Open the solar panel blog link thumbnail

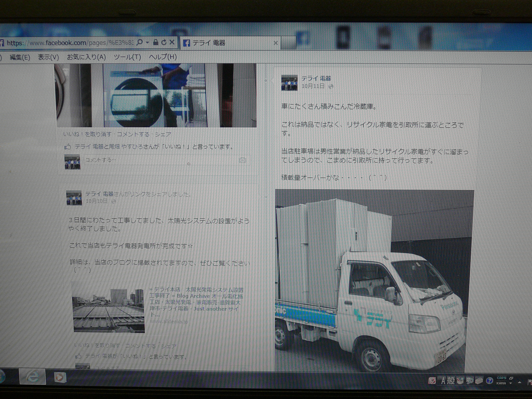109,310
